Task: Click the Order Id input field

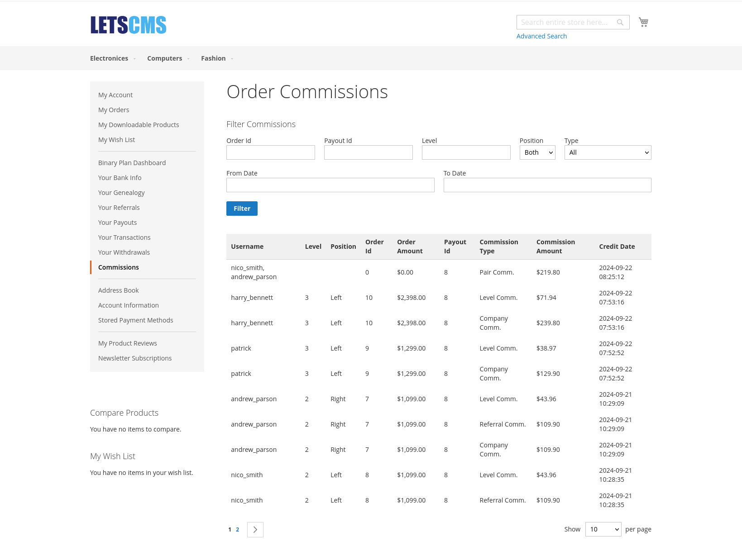Action: coord(270,152)
